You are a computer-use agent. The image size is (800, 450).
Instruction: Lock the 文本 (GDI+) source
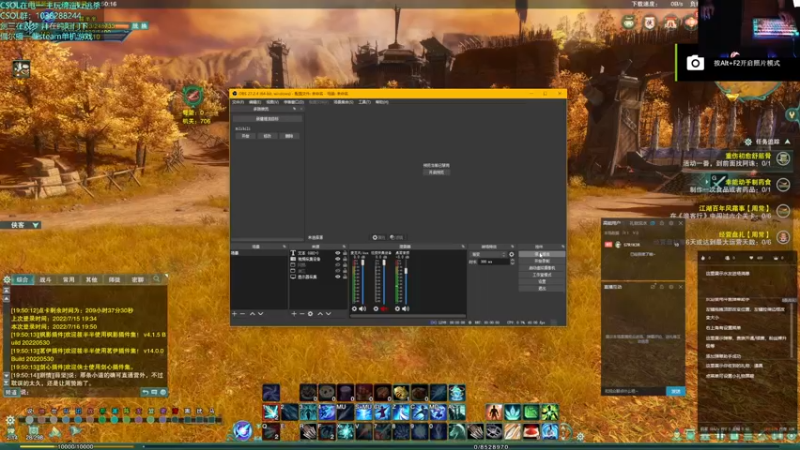345,253
